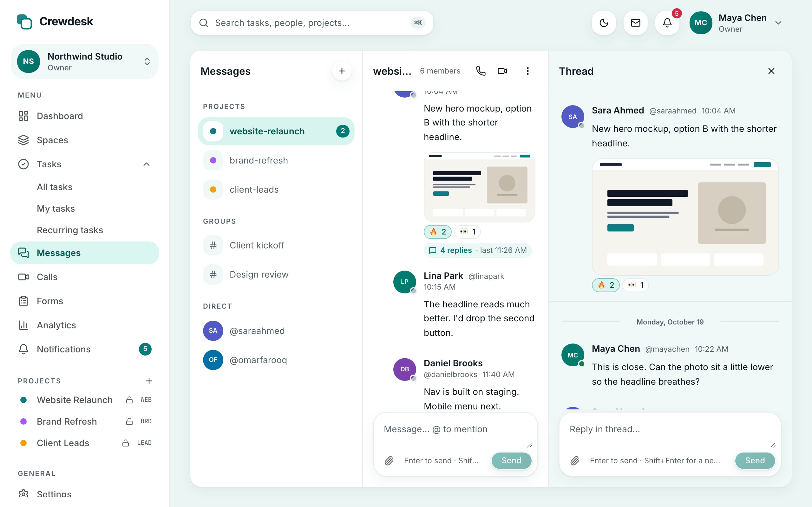This screenshot has height=507, width=812.
Task: Toggle the fire reaction in the thread
Action: [x=606, y=285]
